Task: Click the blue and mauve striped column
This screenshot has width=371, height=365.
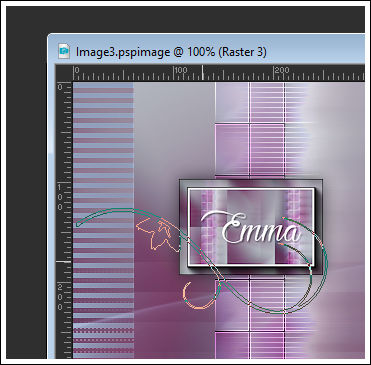Action: click(103, 220)
